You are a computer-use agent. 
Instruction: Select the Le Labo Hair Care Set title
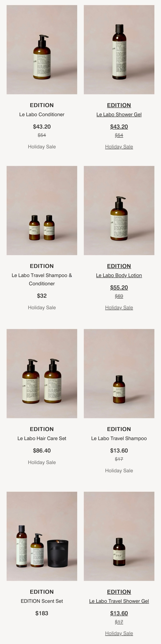42,438
